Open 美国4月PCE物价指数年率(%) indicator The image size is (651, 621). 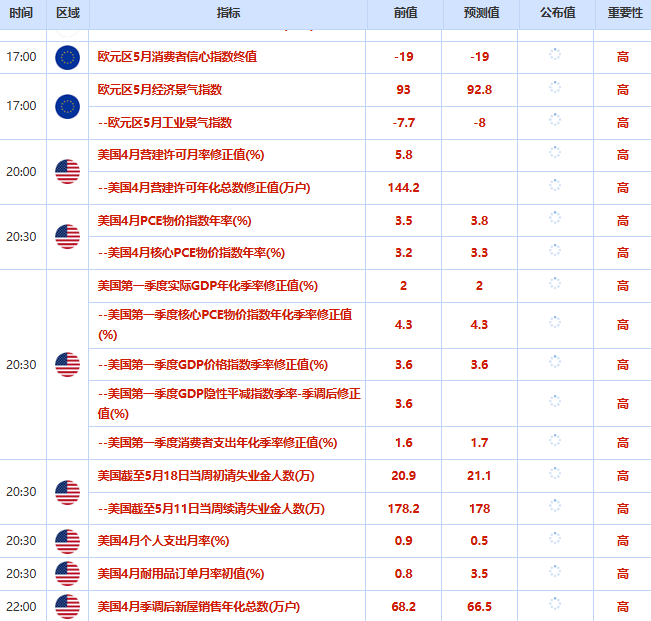174,220
